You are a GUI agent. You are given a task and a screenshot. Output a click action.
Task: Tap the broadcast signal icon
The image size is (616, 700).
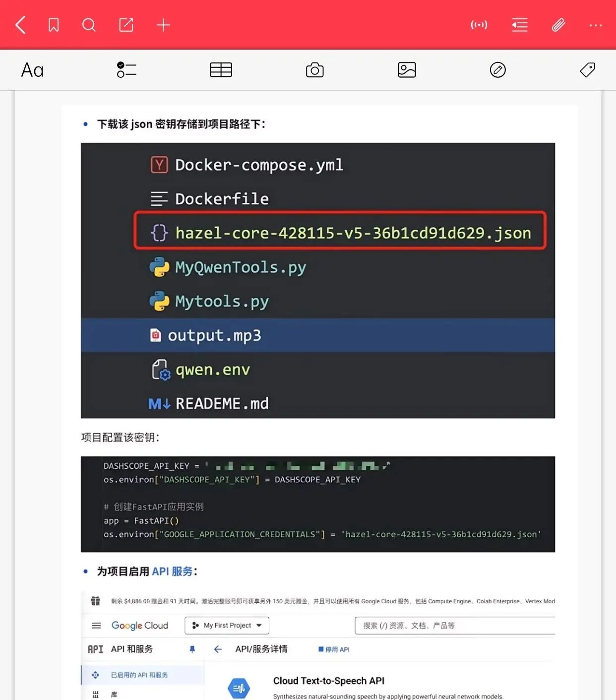pos(479,25)
